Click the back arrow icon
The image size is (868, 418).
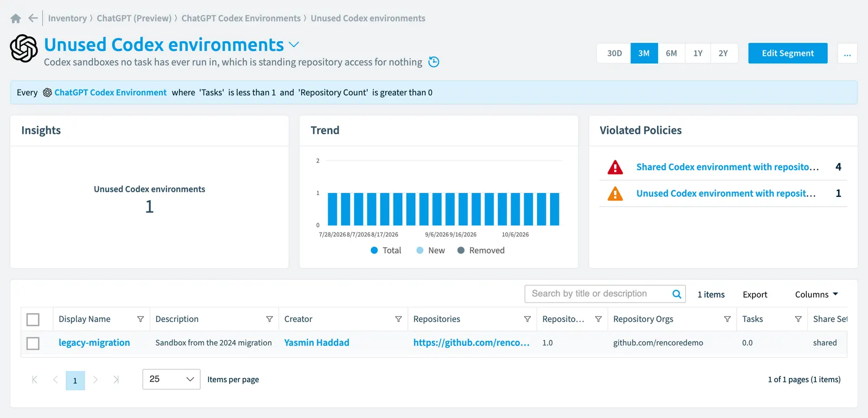tap(33, 18)
